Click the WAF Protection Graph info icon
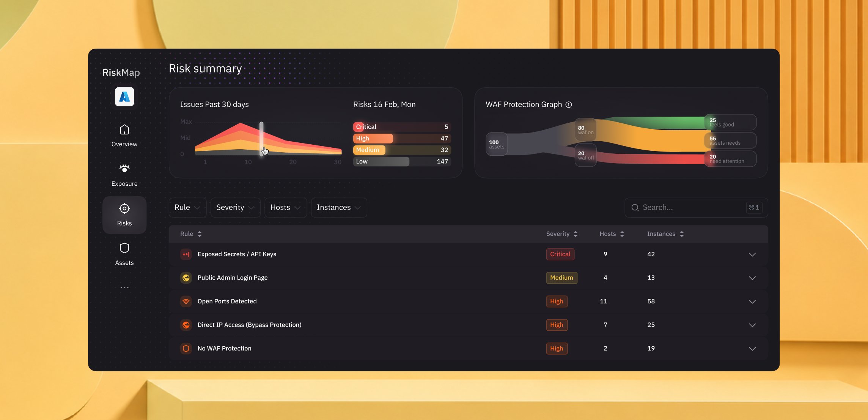868x420 pixels. 569,105
